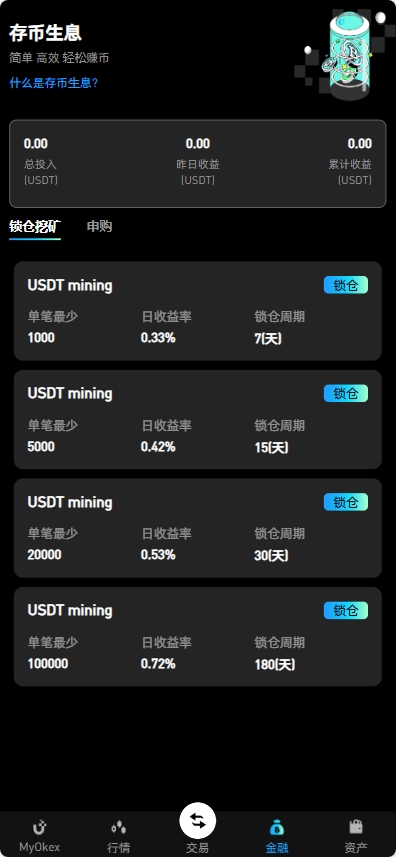Tap the 昨日收益 yesterday earnings value
This screenshot has width=396, height=857.
198,144
